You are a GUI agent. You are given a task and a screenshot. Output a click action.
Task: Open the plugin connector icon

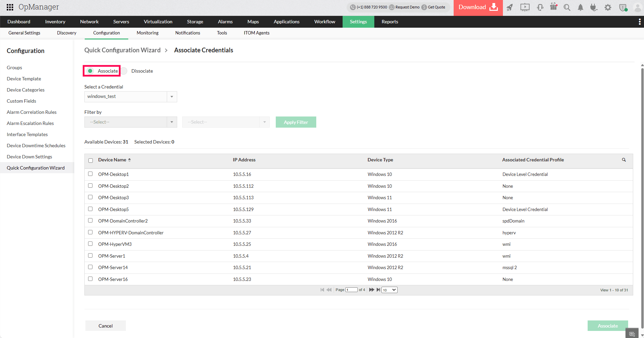[593, 7]
